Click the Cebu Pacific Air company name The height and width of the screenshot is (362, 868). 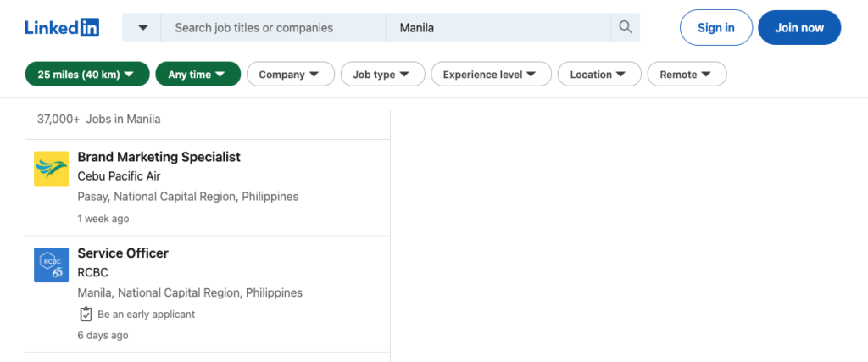click(x=119, y=176)
